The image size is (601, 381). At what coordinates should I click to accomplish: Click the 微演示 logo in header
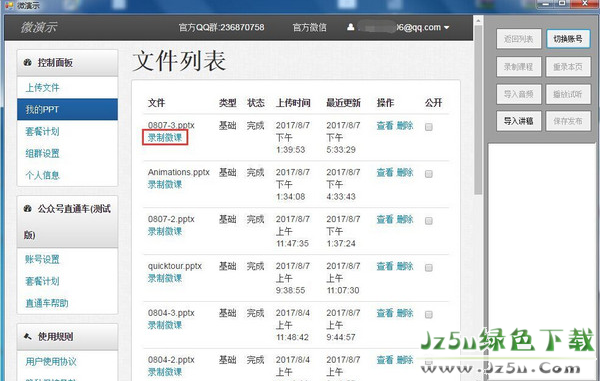point(39,27)
